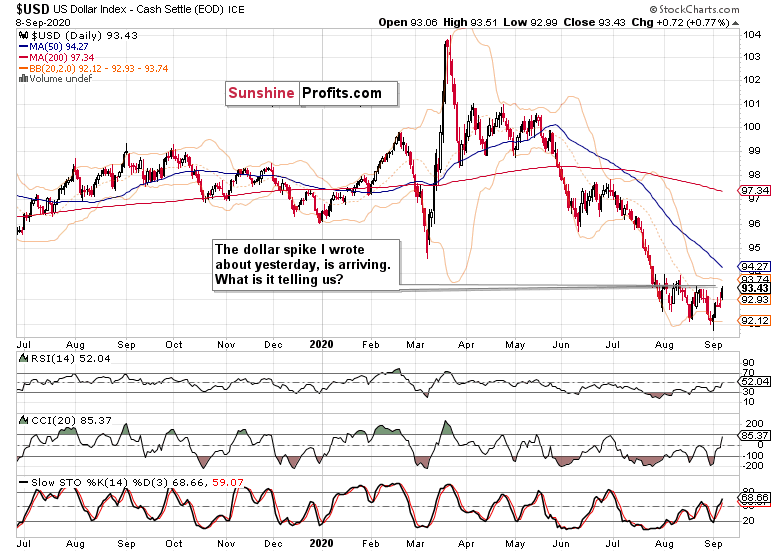Click the 97.34 MA(200) value label
This screenshot has width=780, height=552.
tap(754, 190)
